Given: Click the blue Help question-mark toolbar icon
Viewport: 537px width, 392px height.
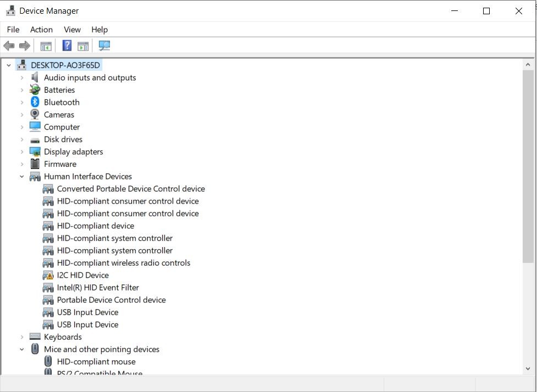Looking at the screenshot, I should 67,45.
